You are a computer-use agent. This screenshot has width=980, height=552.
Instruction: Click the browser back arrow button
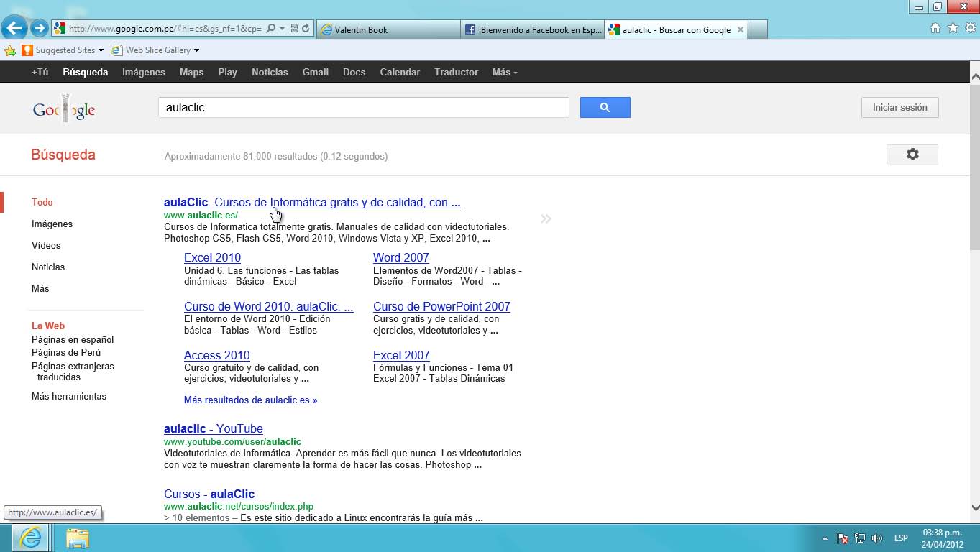tap(14, 29)
